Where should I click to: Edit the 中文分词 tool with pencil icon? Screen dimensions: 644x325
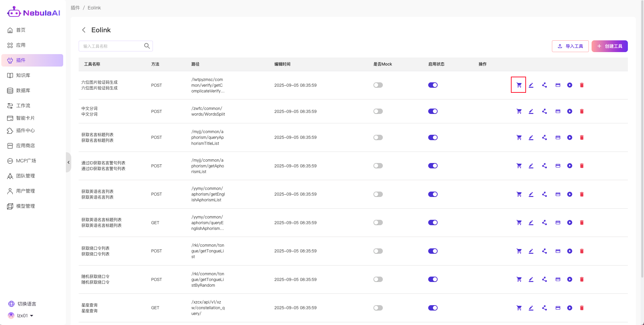point(531,111)
